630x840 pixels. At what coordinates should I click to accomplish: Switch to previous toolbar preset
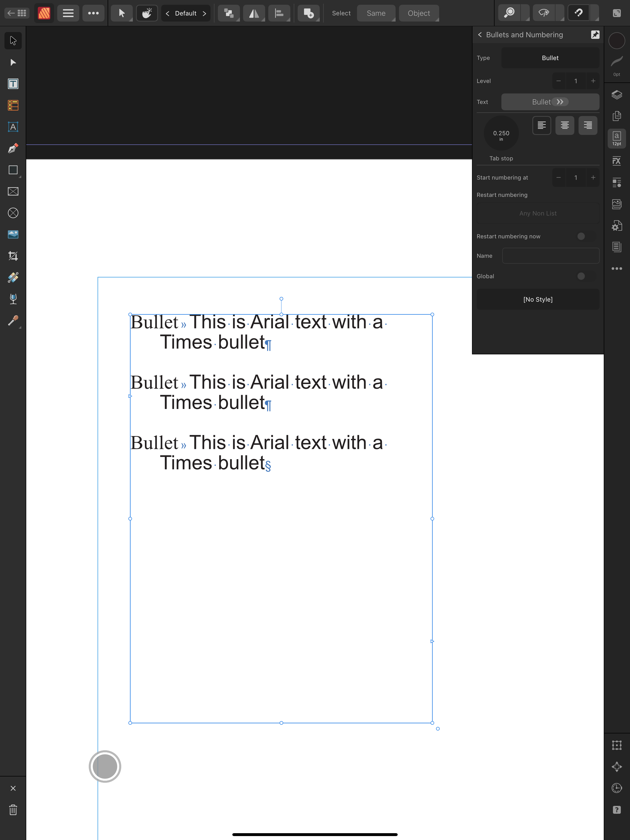pyautogui.click(x=167, y=13)
